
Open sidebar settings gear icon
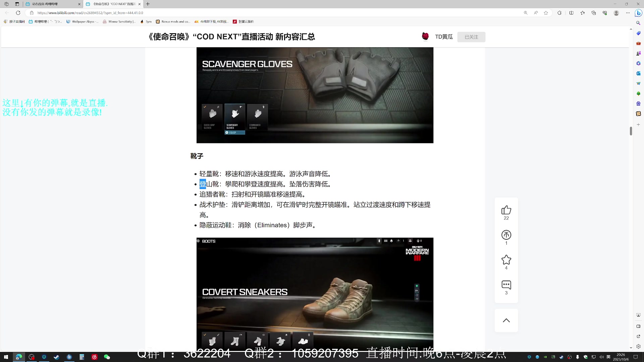638,346
